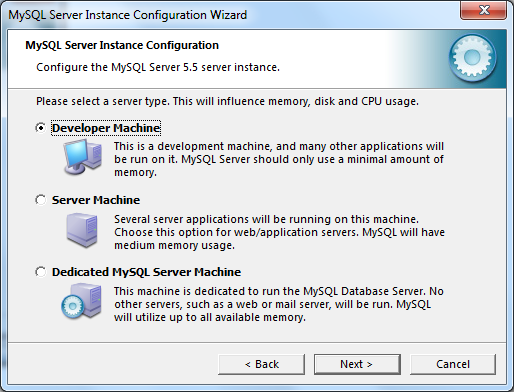Click the 'Please select a server type' instruction

click(227, 101)
